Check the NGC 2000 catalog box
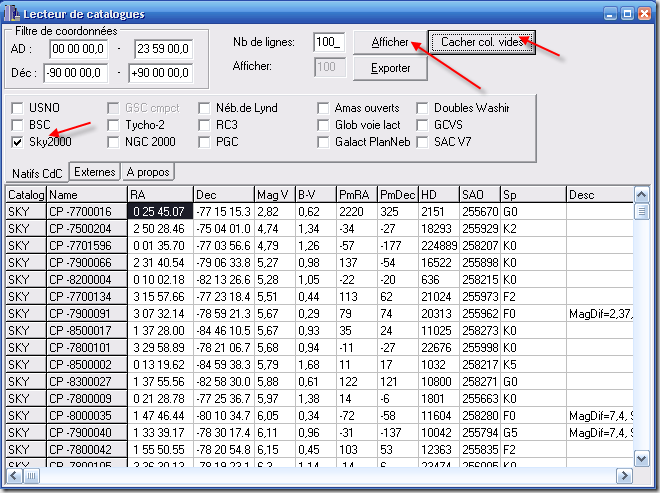This screenshot has width=660, height=493. (113, 142)
